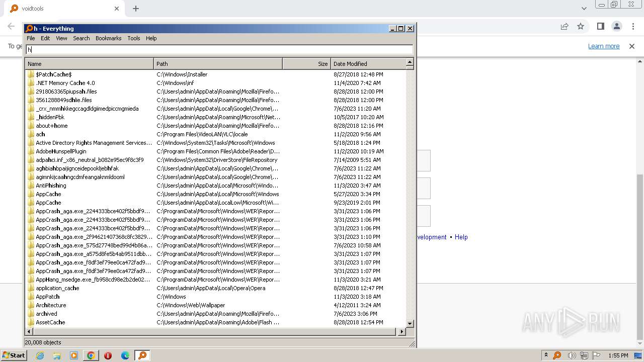Click the 20,008 objects status text
The height and width of the screenshot is (362, 644).
coord(43,342)
